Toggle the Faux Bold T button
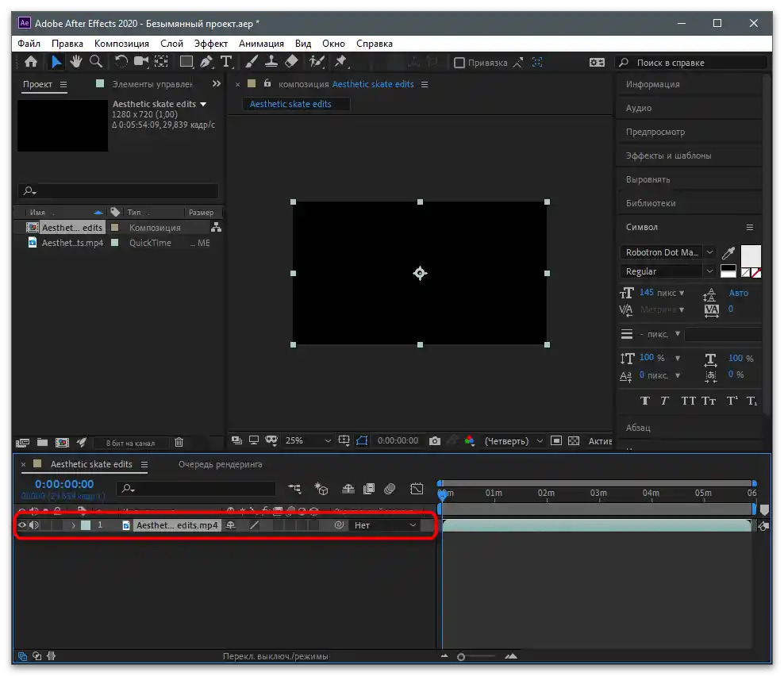Image resolution: width=784 pixels, height=676 pixels. [645, 401]
